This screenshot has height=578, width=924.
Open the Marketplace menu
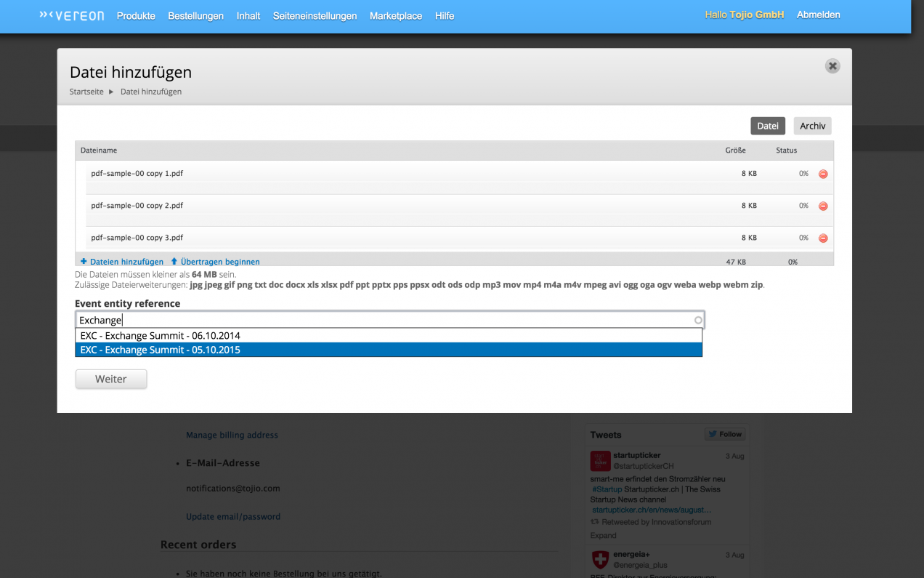tap(395, 16)
